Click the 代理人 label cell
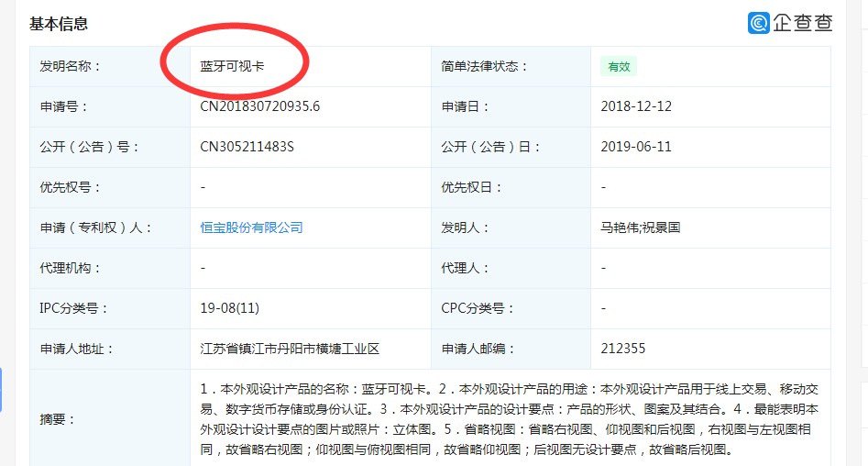This screenshot has height=466, width=868. pos(511,268)
